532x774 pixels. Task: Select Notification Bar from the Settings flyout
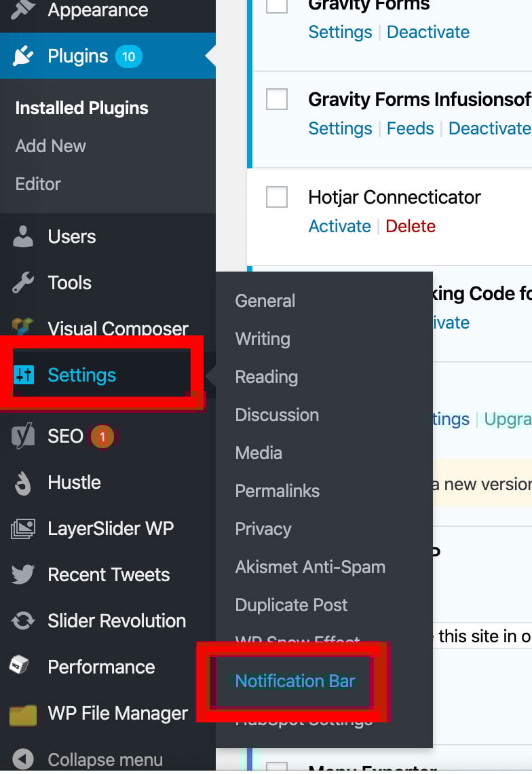click(x=294, y=681)
